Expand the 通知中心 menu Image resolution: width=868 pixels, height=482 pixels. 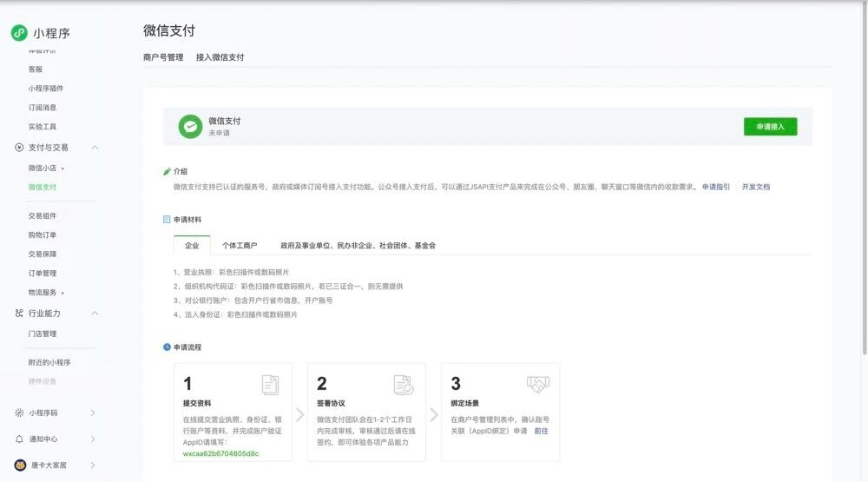[93, 439]
